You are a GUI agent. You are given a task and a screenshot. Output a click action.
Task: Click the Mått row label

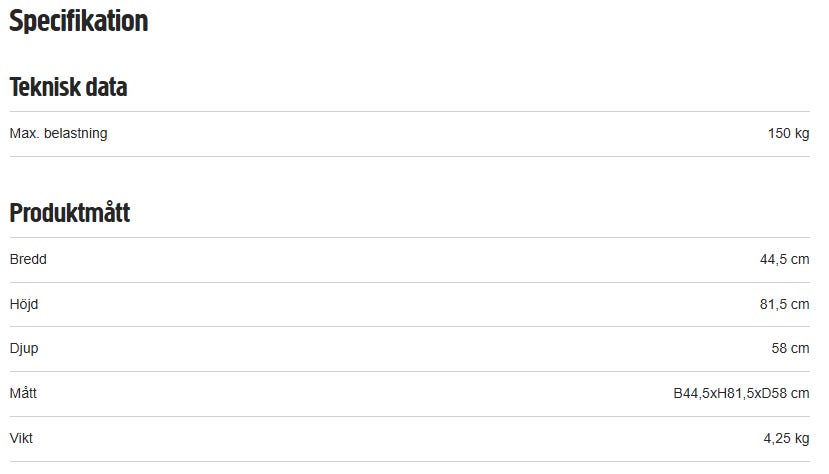[x=23, y=394]
